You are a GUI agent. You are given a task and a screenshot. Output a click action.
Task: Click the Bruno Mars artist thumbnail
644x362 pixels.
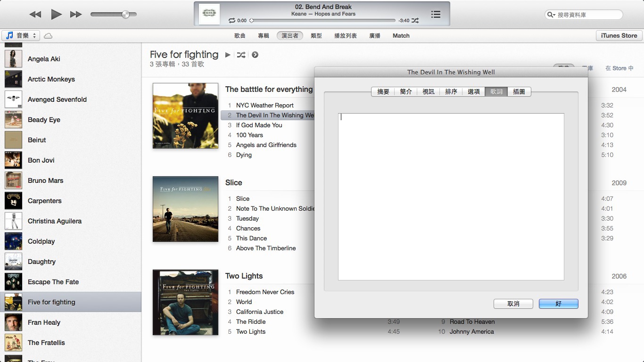13,181
